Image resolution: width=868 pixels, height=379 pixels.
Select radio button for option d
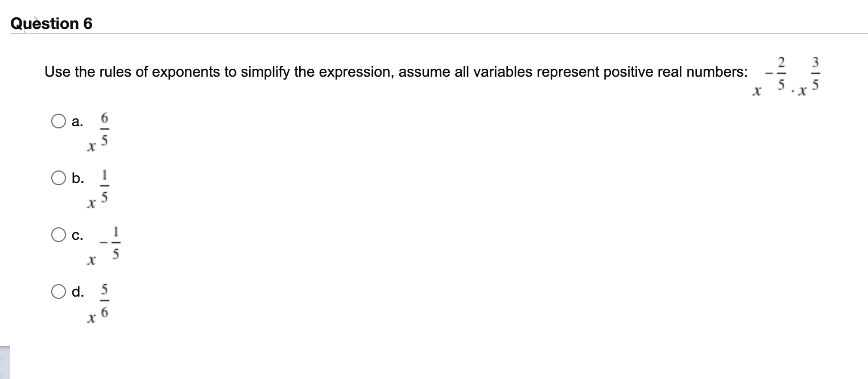(59, 291)
